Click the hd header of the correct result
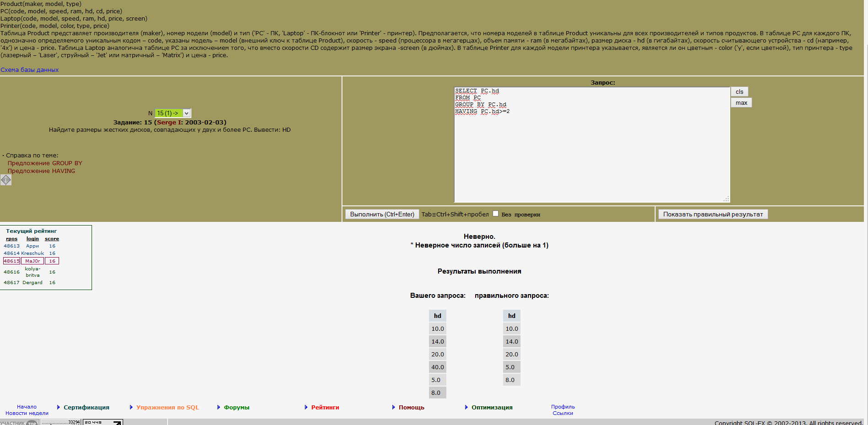The width and height of the screenshot is (868, 425). coord(512,316)
